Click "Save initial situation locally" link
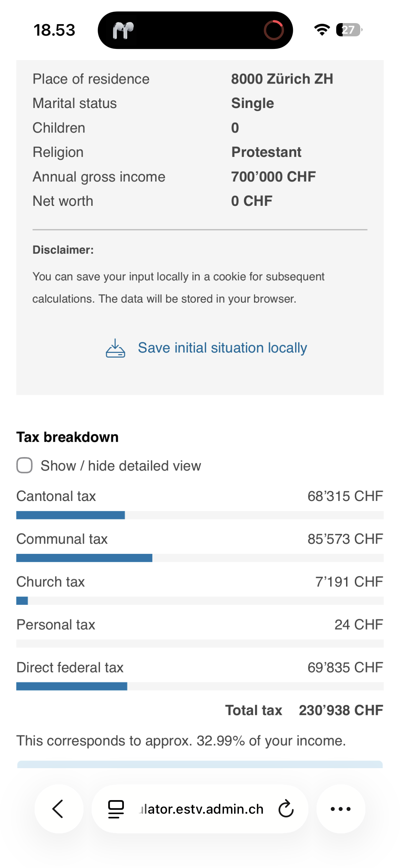Viewport: 400px width, 868px height. click(x=222, y=348)
